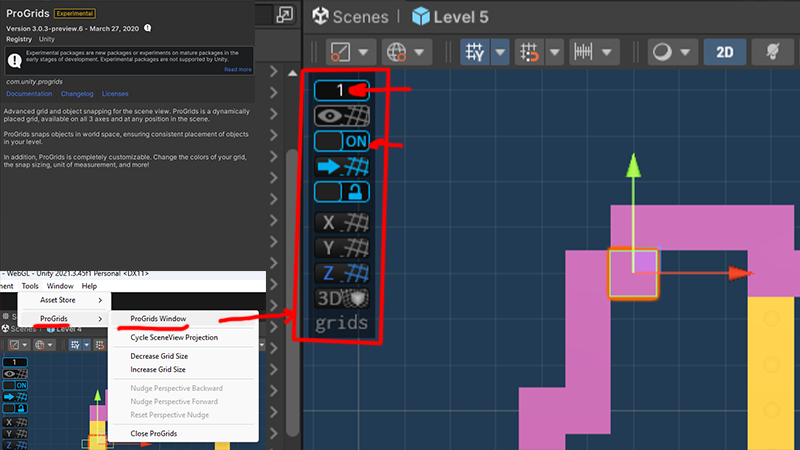
Task: Click 3D perspective grid icon in ProGrids panel
Action: click(341, 298)
